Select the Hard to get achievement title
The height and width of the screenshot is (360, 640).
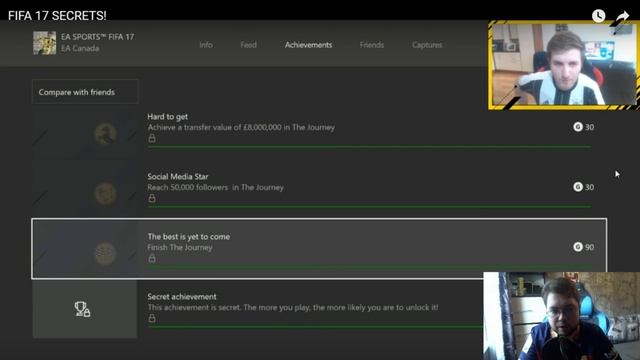pyautogui.click(x=167, y=117)
